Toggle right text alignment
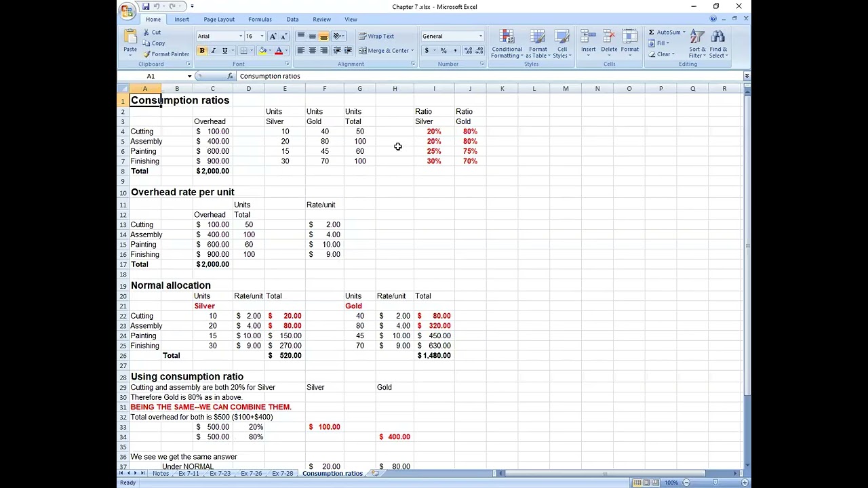868x488 pixels. pos(323,51)
